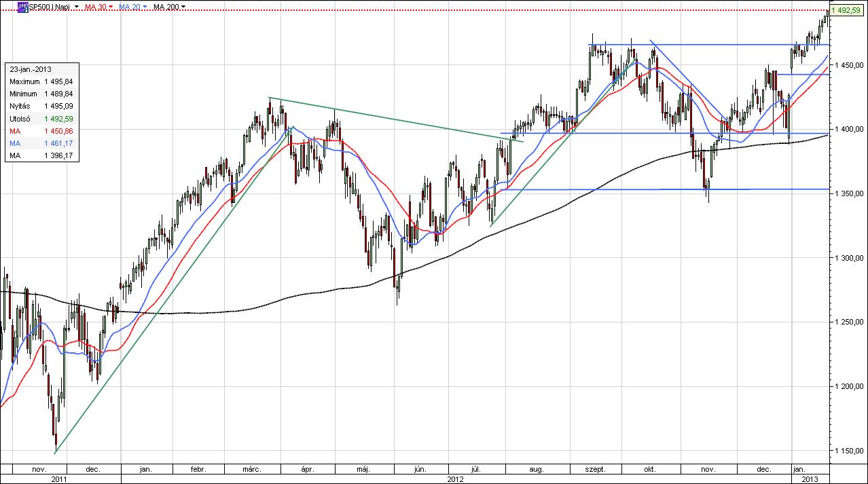Click the 2011 year label on time axis
The width and height of the screenshot is (868, 484).
click(60, 479)
